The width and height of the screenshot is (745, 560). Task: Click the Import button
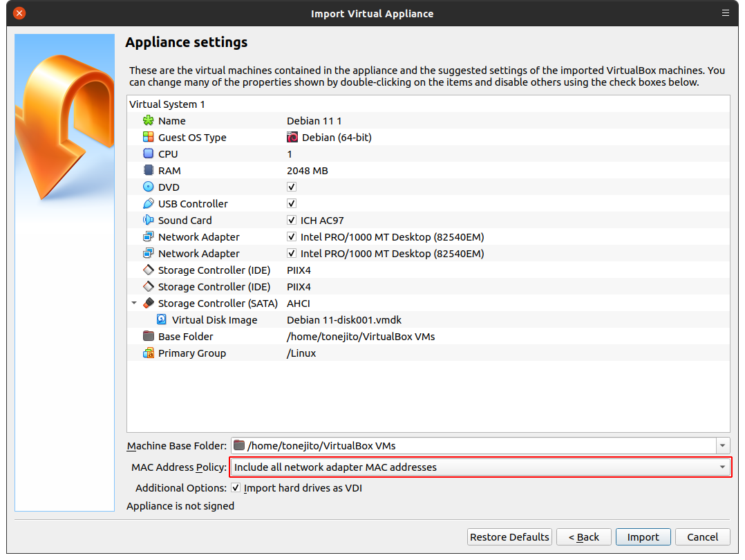[x=643, y=537]
